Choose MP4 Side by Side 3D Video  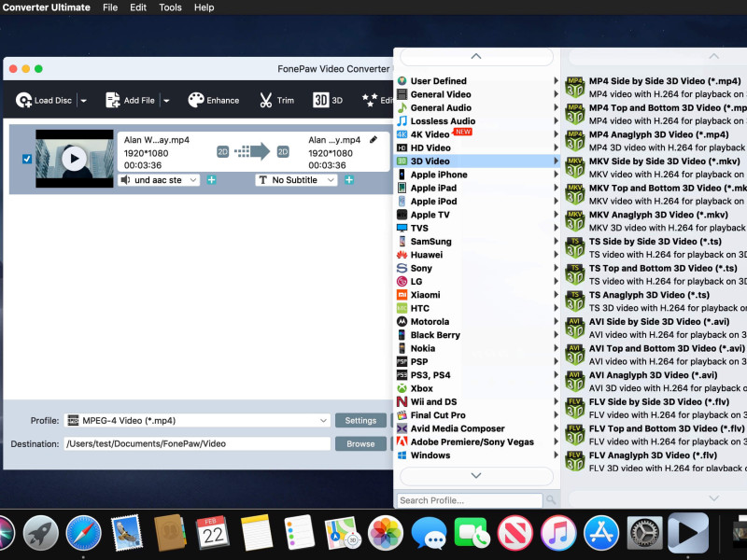pos(655,88)
